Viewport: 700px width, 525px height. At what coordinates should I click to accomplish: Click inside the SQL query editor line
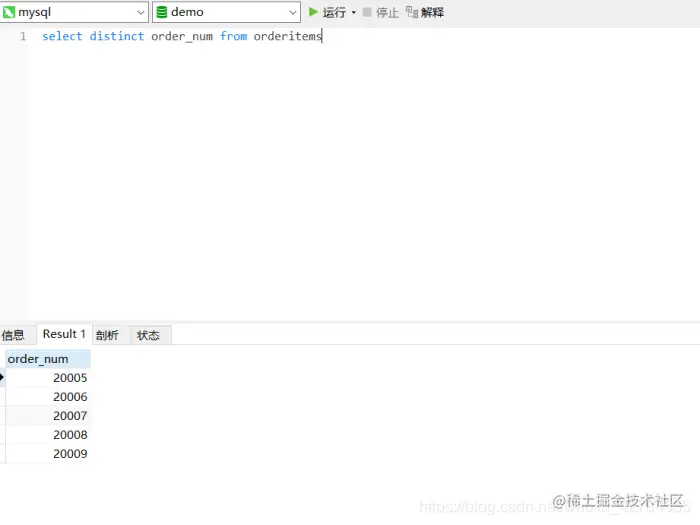tap(182, 36)
